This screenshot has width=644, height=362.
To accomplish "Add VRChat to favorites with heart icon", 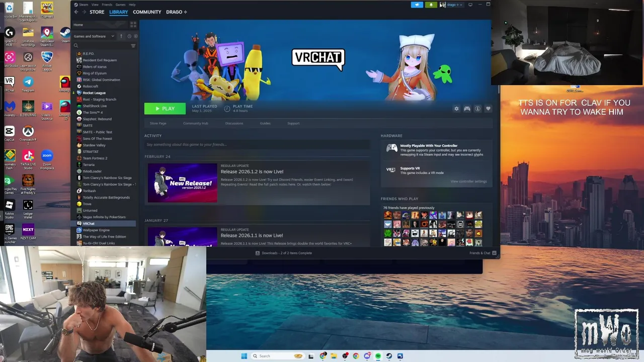I will pyautogui.click(x=488, y=109).
